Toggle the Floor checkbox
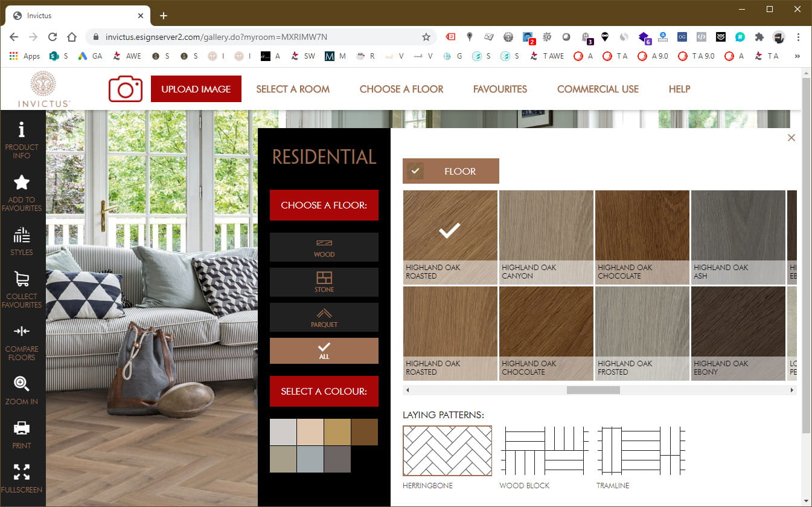The image size is (812, 507). pyautogui.click(x=415, y=171)
